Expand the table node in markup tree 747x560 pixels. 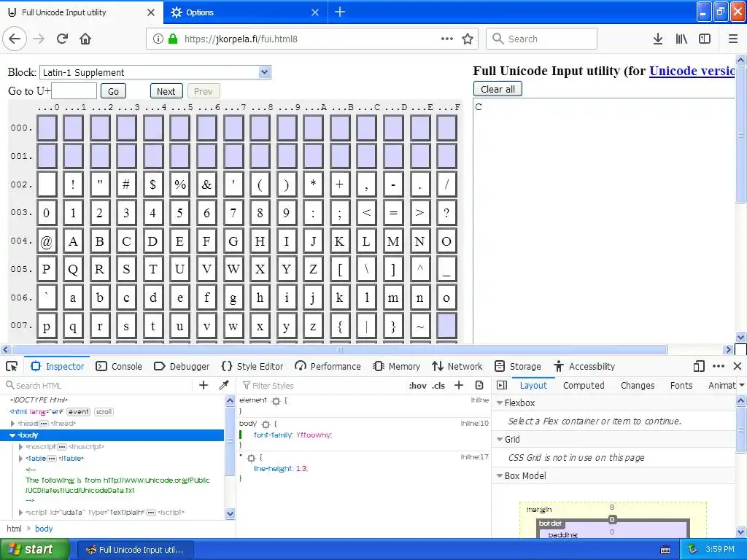tap(20, 459)
